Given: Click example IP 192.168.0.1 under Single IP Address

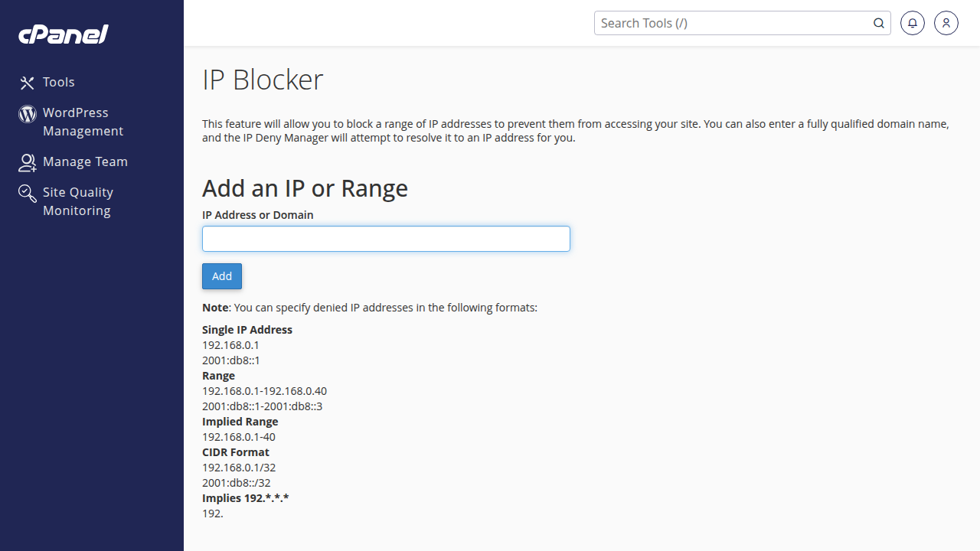Looking at the screenshot, I should [230, 345].
